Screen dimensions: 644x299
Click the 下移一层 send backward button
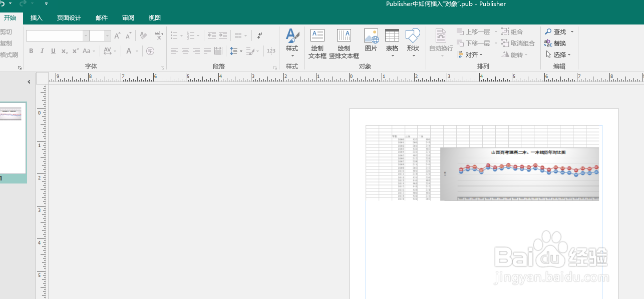(x=474, y=43)
